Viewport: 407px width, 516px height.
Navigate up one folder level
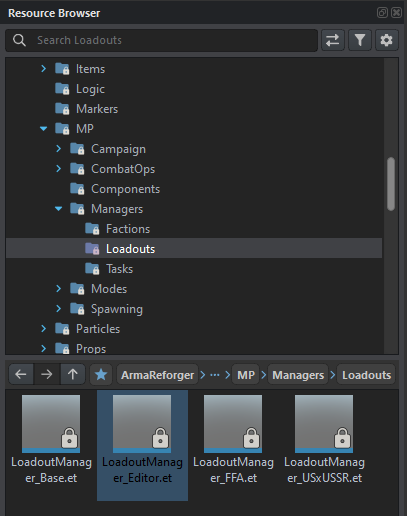(x=73, y=375)
